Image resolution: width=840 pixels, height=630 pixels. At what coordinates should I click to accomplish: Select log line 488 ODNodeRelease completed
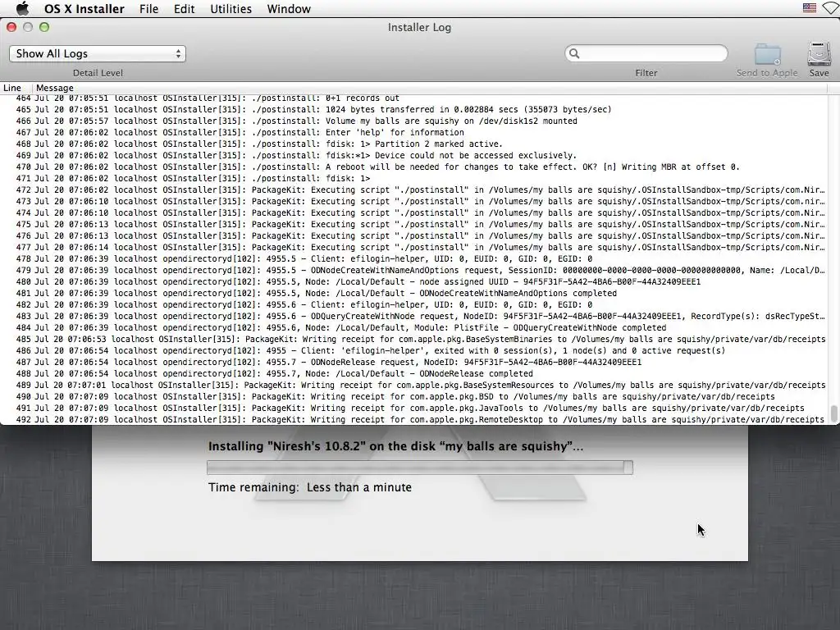click(413, 374)
